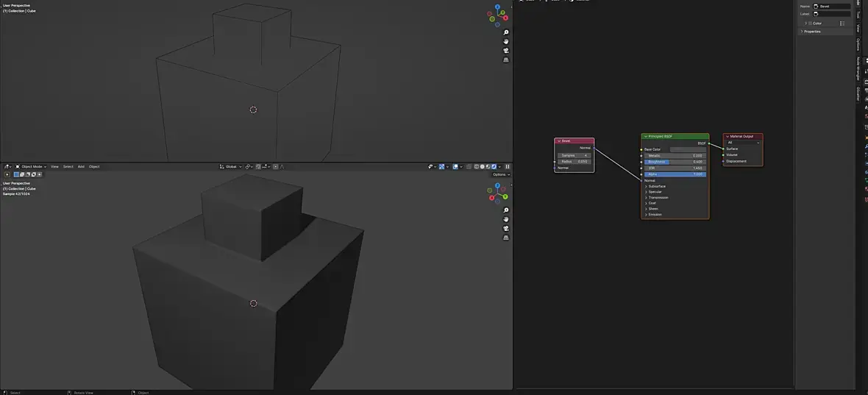Click the zoom magnifier in the lower viewport
This screenshot has width=868, height=395.
(506, 210)
